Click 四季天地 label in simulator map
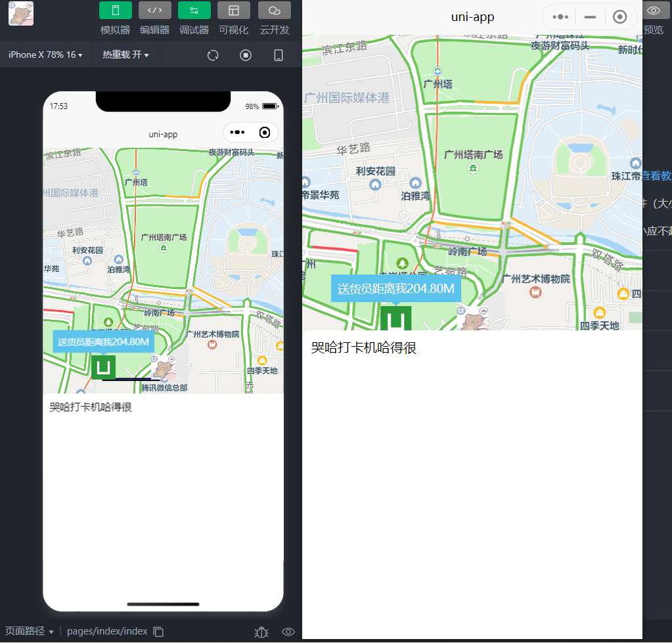 pos(262,370)
